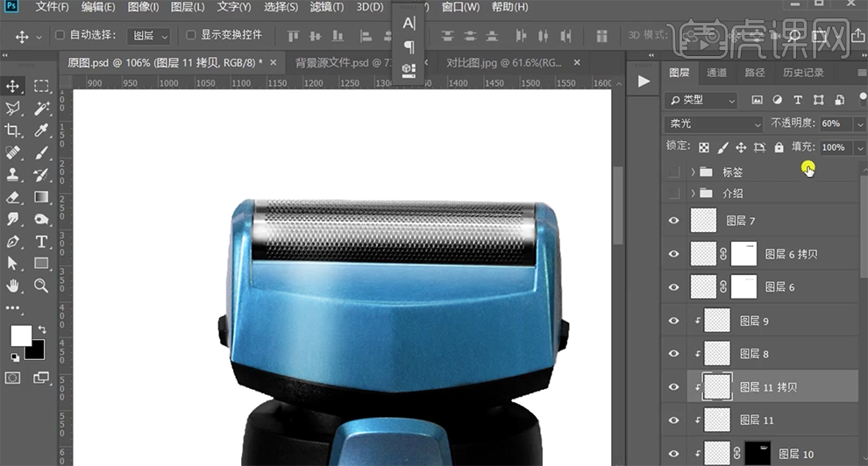Select the Eraser tool
Viewport: 868px width, 466px height.
[x=13, y=197]
